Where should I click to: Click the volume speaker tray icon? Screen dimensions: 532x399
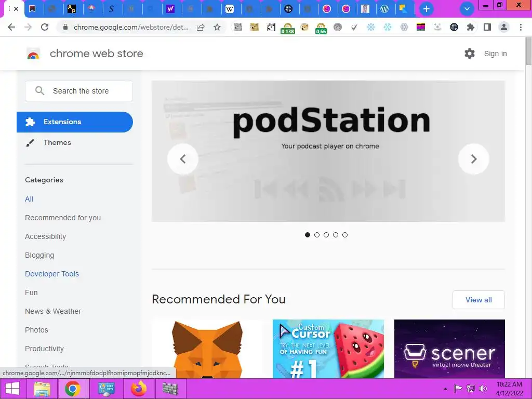coord(483,389)
